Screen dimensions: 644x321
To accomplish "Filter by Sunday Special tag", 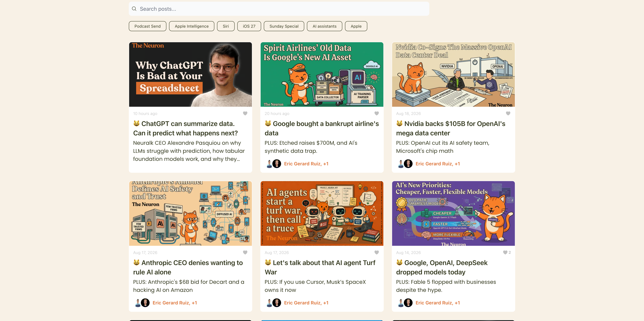I will click(x=284, y=26).
